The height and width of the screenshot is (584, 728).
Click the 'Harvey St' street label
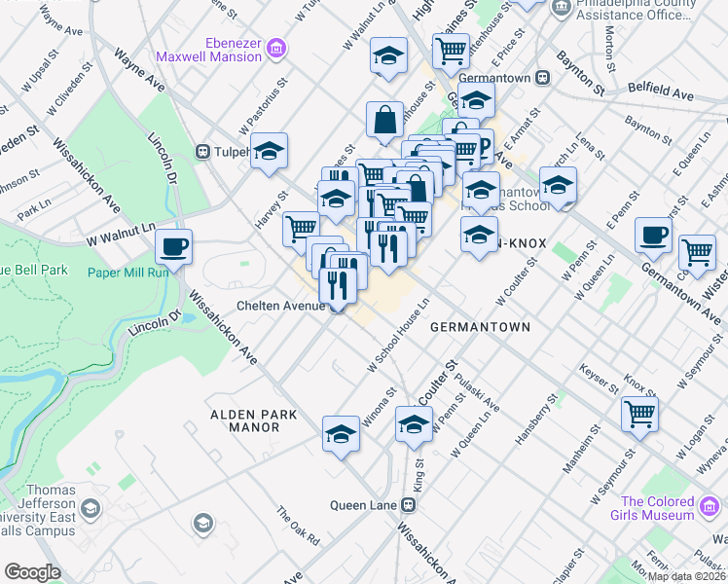(x=272, y=209)
